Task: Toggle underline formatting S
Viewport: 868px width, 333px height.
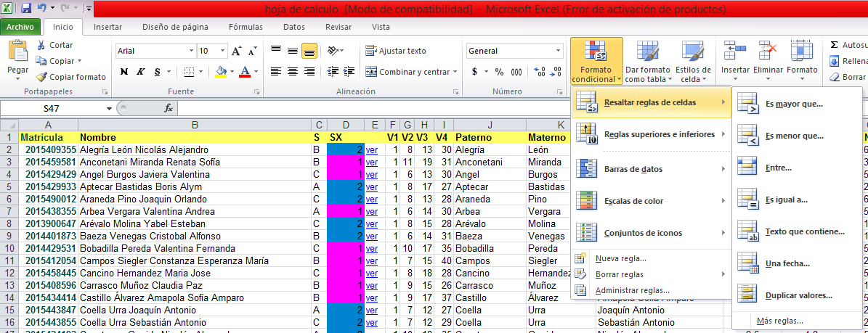Action: tap(157, 71)
